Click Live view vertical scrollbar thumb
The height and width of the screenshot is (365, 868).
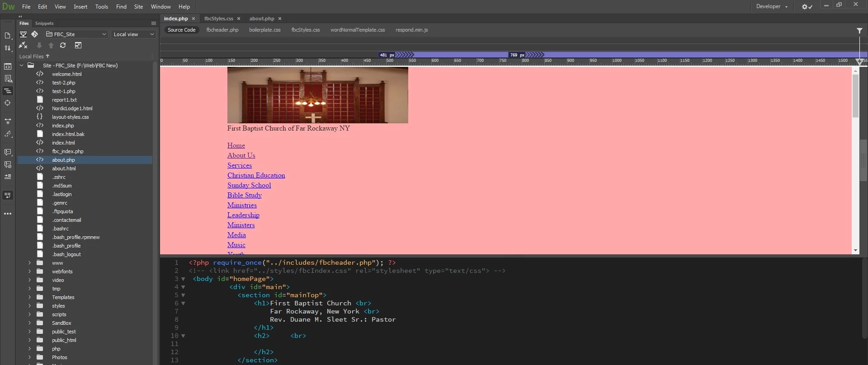coord(855,96)
